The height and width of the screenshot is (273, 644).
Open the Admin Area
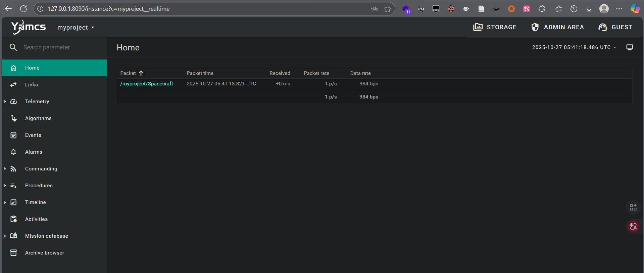coord(557,27)
